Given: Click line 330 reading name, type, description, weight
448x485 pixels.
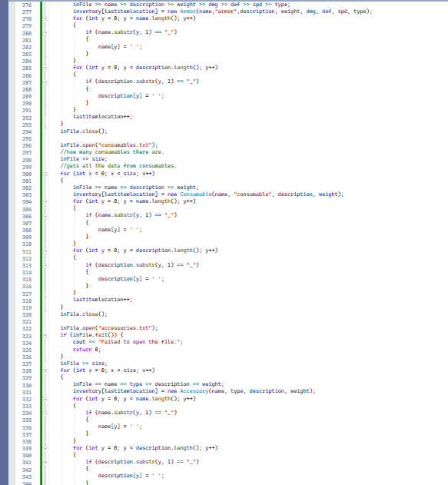Looking at the screenshot, I should [x=148, y=384].
